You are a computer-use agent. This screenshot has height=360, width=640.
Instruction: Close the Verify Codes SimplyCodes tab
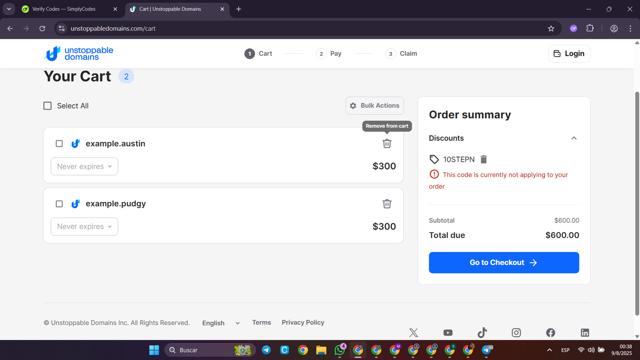(x=115, y=9)
